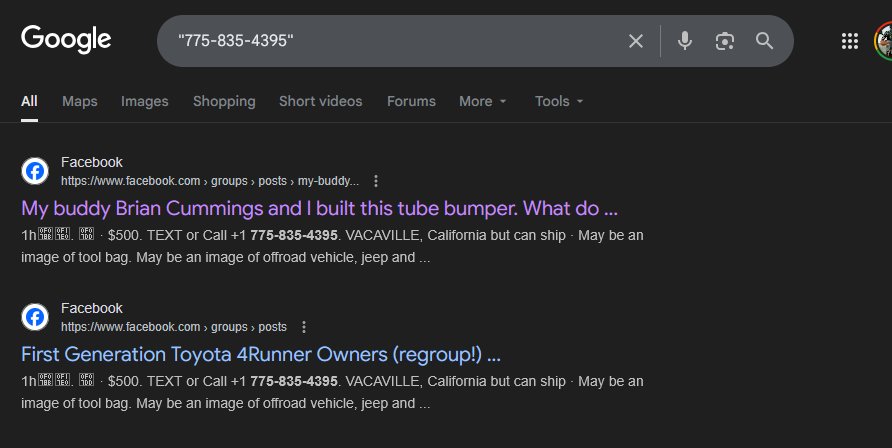Switch to the Images tab

pyautogui.click(x=144, y=101)
